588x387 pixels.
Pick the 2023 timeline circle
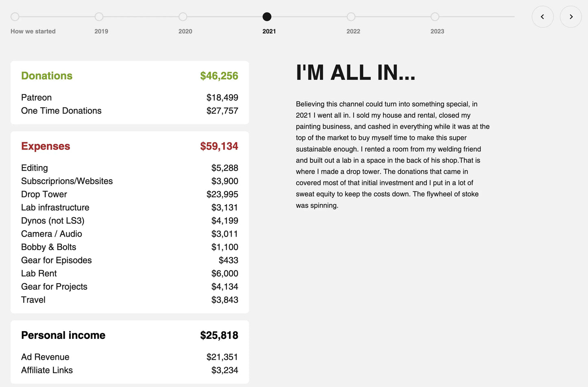tap(435, 17)
